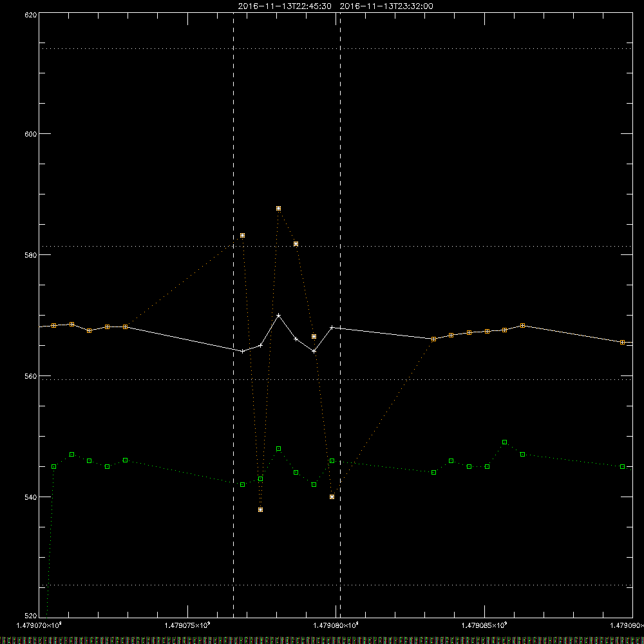Viewport: 644px width, 644px height.
Task: Pick the highest orange data point near 588
Action: click(x=278, y=209)
